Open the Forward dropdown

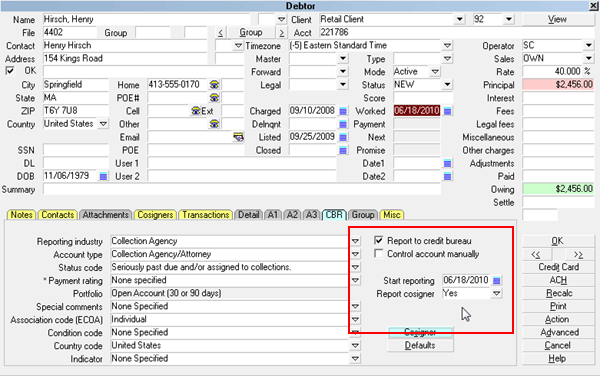[343, 72]
